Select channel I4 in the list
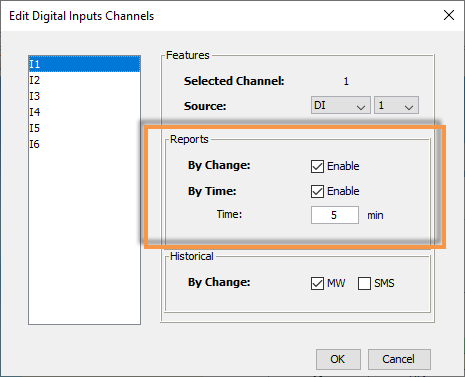This screenshot has height=377, width=465. pyautogui.click(x=84, y=112)
